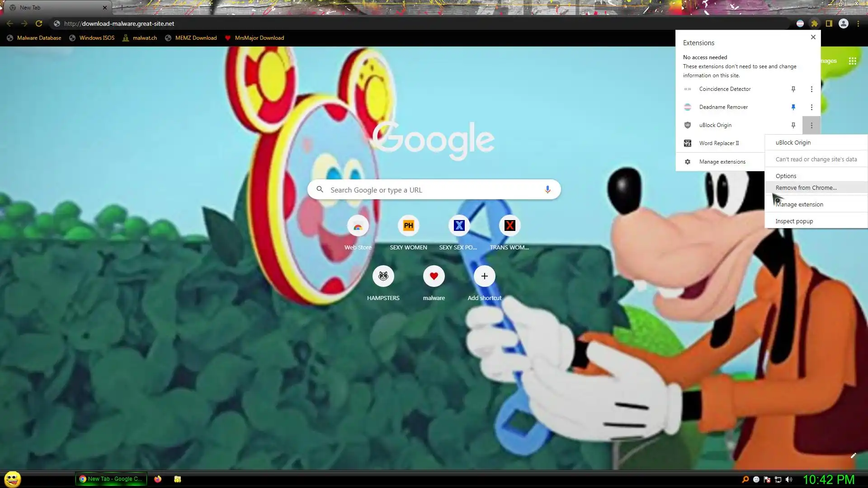Screen dimensions: 868x488
Task: Toggle pin for uBlock Origin
Action: click(x=793, y=125)
